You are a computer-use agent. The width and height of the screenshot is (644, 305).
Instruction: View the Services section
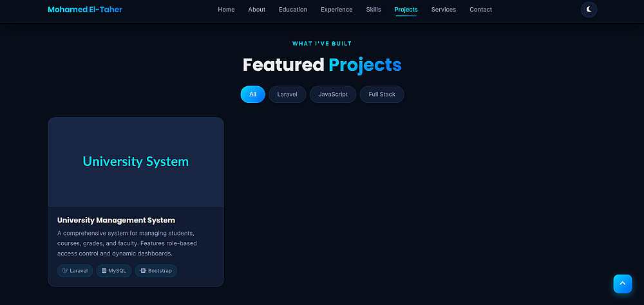443,10
